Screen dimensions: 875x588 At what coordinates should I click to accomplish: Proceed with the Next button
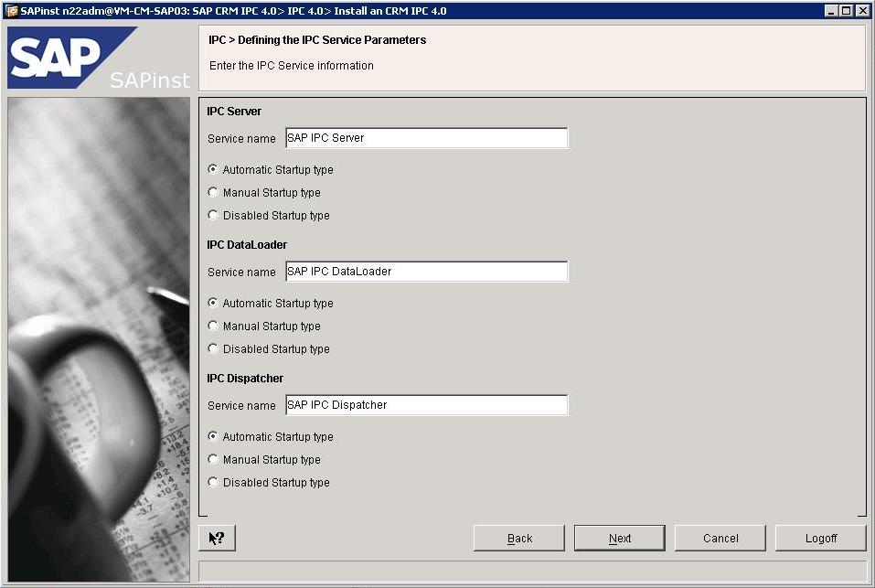(619, 538)
